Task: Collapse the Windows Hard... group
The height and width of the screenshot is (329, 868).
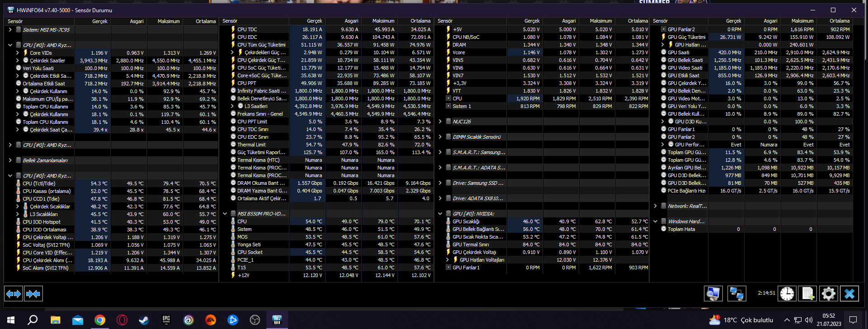Action: (655, 221)
